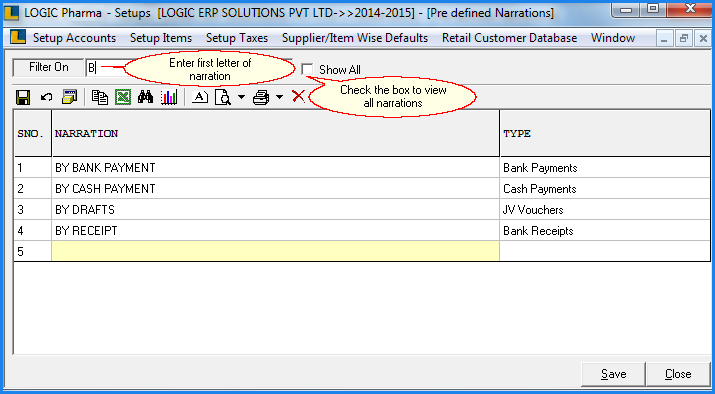Expand the printer options dropdown arrow

[279, 97]
